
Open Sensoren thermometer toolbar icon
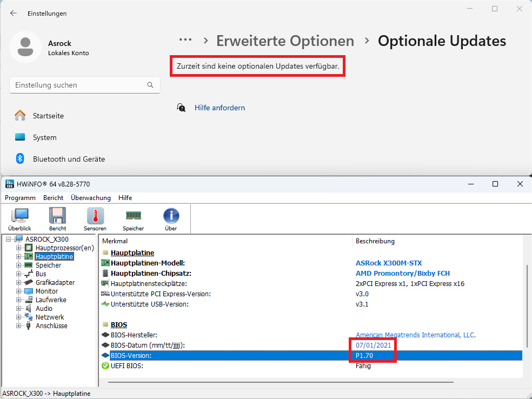click(x=95, y=219)
